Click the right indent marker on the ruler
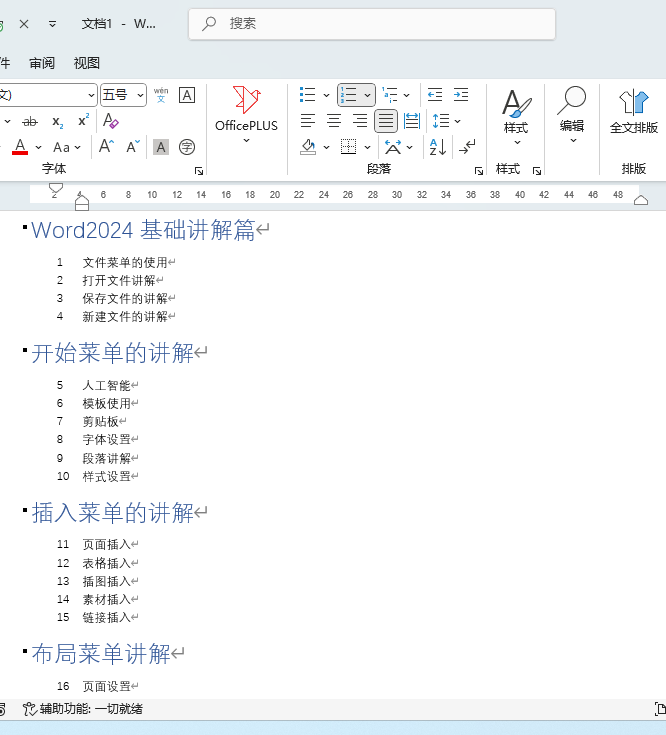The image size is (666, 735). pos(641,200)
